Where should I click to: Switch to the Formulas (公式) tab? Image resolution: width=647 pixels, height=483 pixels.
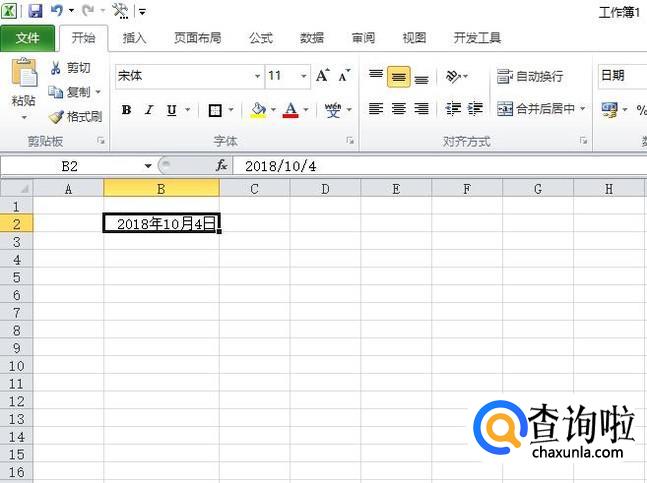(x=261, y=38)
